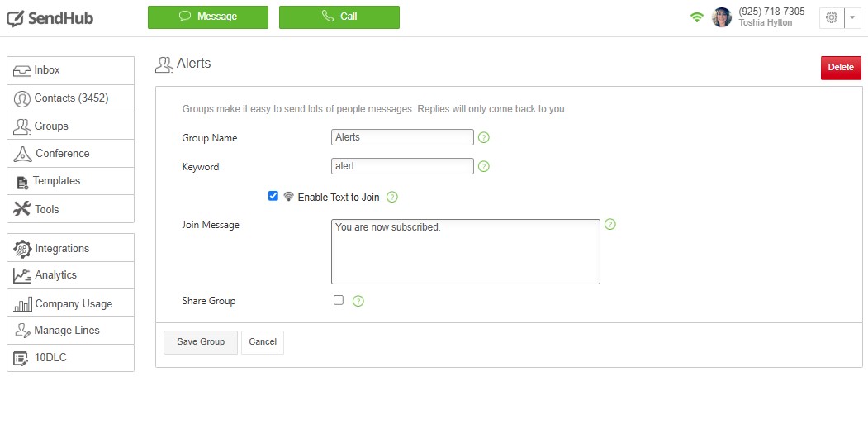The height and width of the screenshot is (429, 868).
Task: Click the help icon beside Join Message
Action: tap(610, 224)
